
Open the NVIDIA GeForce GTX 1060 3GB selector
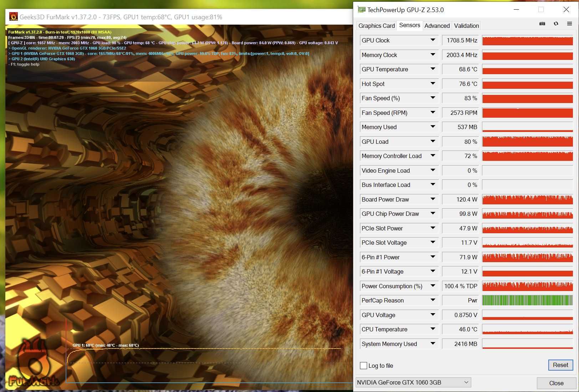point(413,382)
